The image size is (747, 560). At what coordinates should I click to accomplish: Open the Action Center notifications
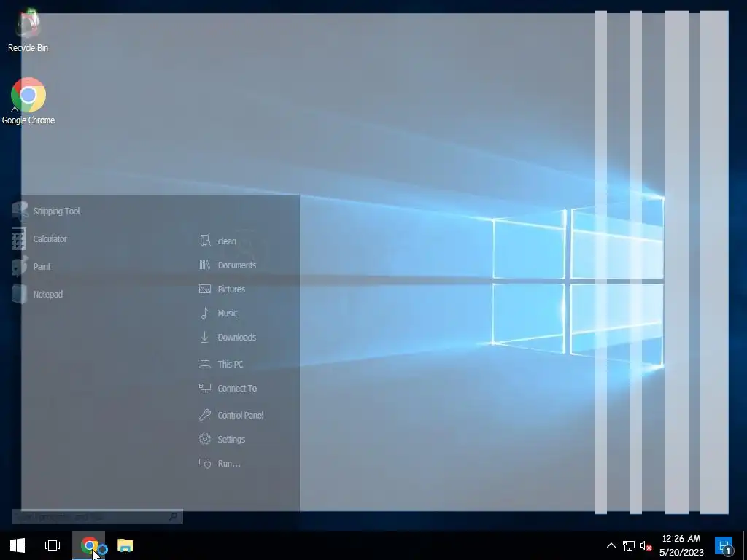point(724,545)
